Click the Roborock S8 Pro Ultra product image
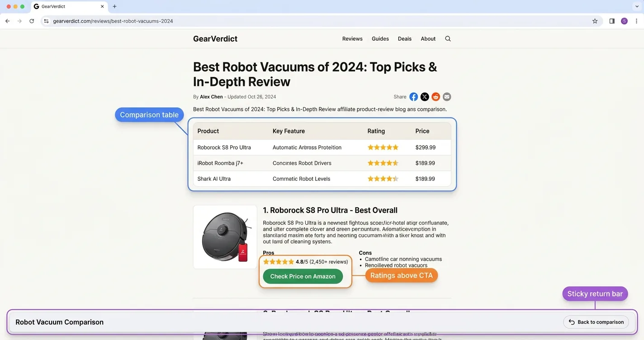 [x=225, y=237]
